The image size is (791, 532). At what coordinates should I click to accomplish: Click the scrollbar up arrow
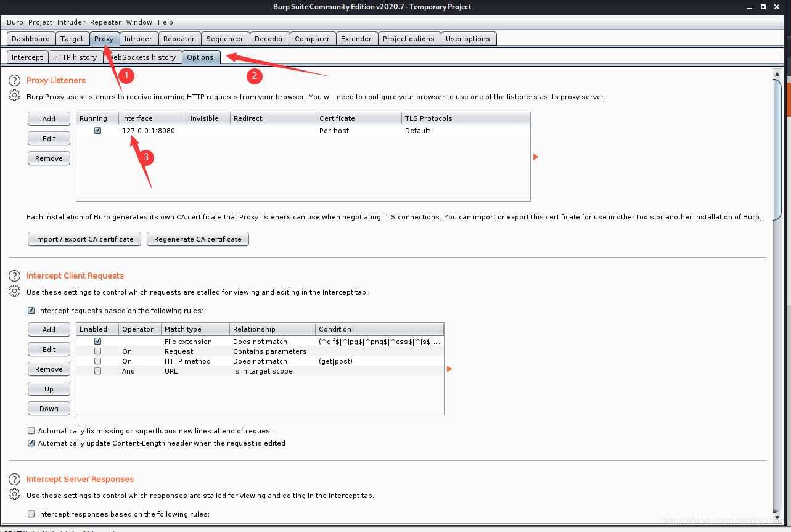(x=777, y=74)
